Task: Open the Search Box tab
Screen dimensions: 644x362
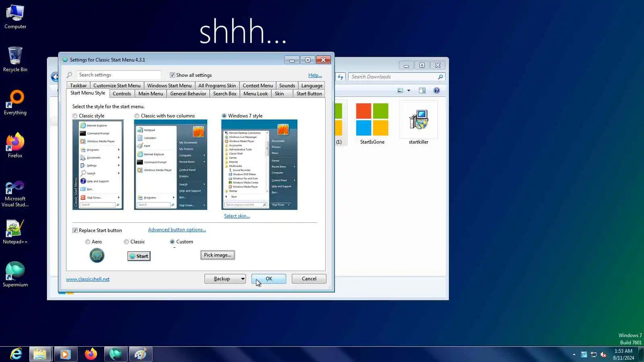Action: pos(225,94)
